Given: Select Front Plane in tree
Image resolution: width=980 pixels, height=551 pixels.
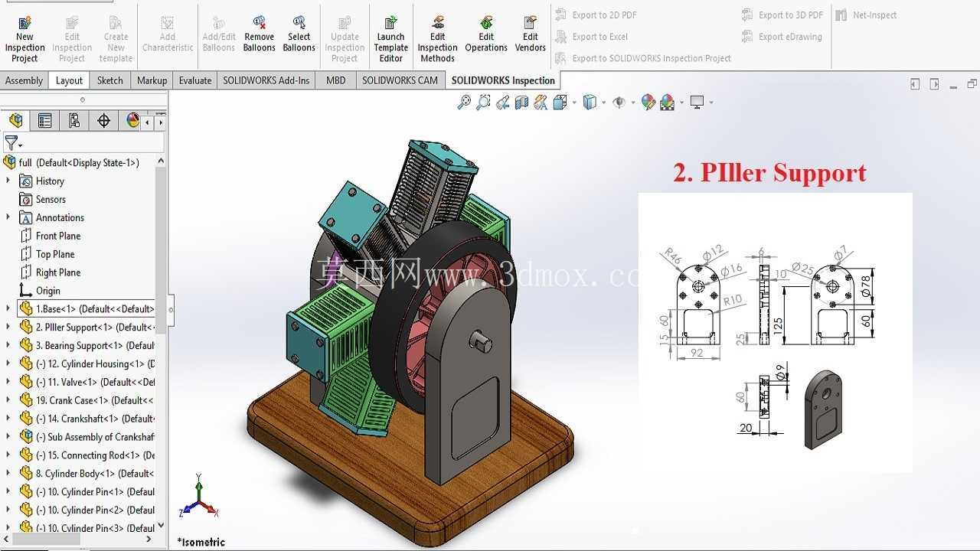Looking at the screenshot, I should (x=57, y=236).
